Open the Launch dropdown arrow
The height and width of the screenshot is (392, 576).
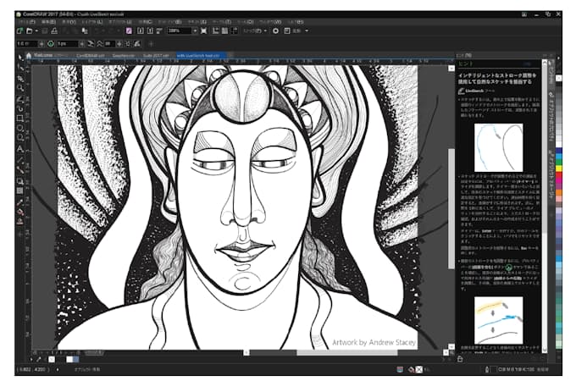pyautogui.click(x=307, y=30)
